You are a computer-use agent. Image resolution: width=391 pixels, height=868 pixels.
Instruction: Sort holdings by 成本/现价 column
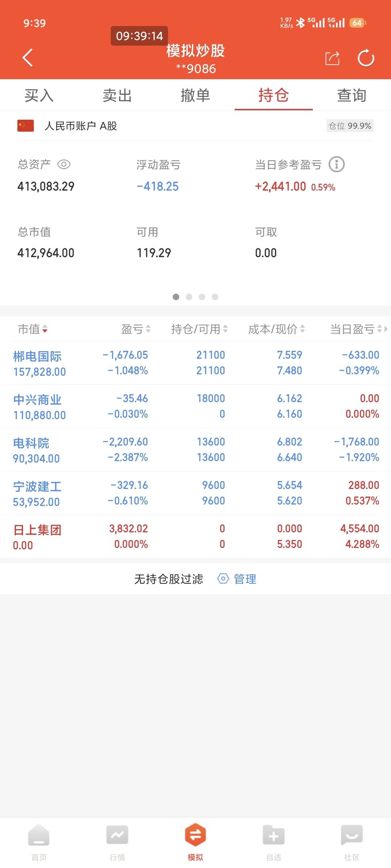click(x=277, y=329)
